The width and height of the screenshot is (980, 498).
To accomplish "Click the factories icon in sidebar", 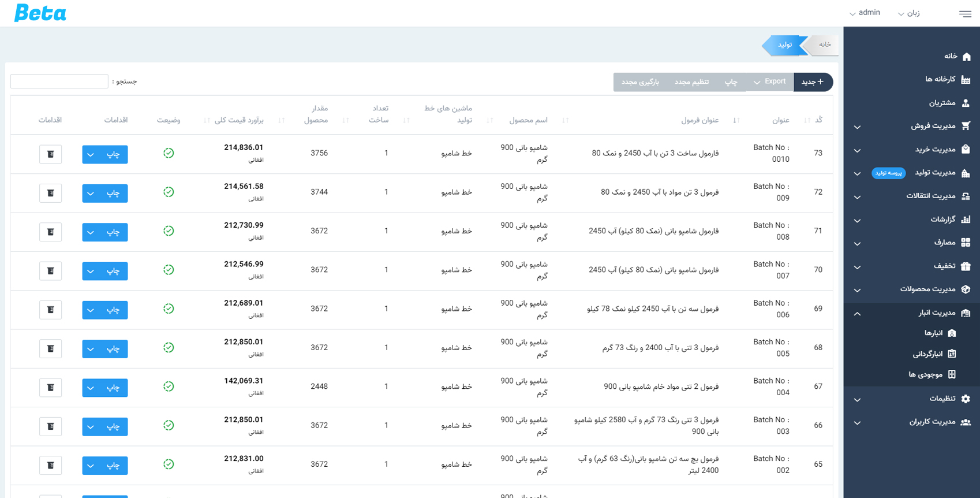I will [966, 79].
